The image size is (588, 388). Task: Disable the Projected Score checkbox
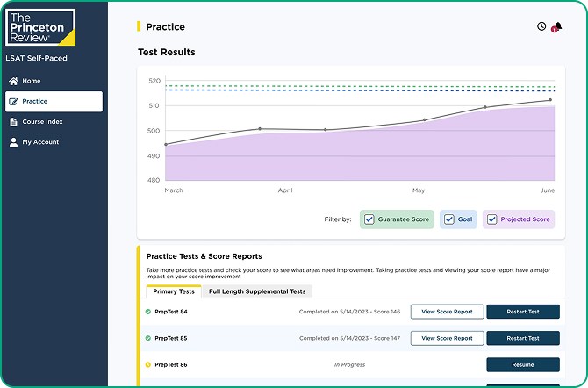coord(491,219)
